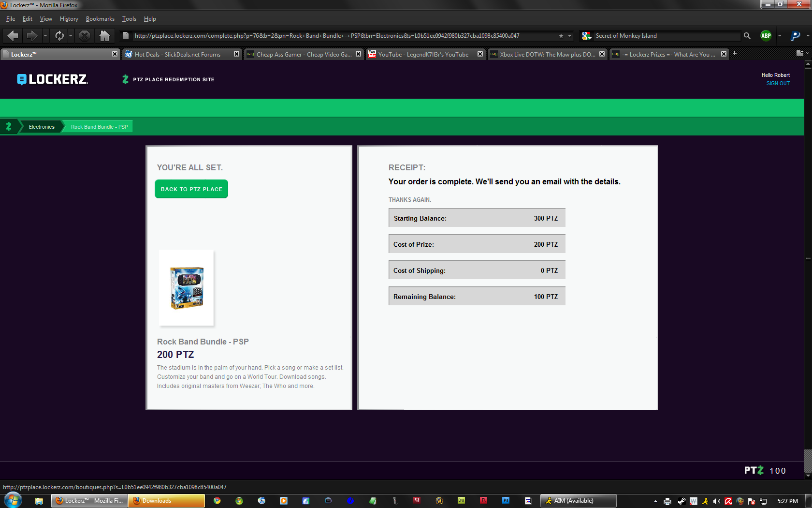Open the Bookmarks menu

[x=100, y=19]
